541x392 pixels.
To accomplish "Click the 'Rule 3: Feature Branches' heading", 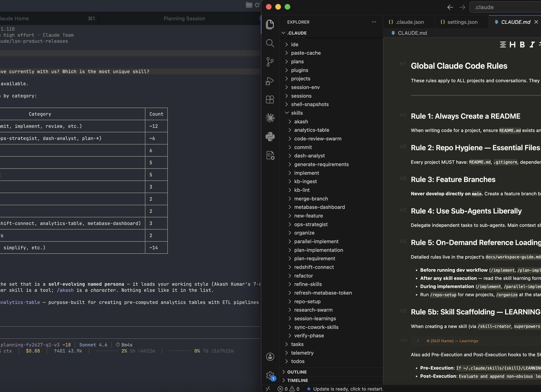I will point(453,179).
